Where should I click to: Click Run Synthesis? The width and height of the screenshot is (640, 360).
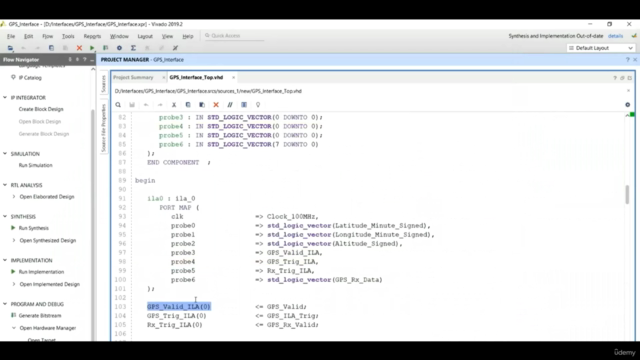click(34, 228)
